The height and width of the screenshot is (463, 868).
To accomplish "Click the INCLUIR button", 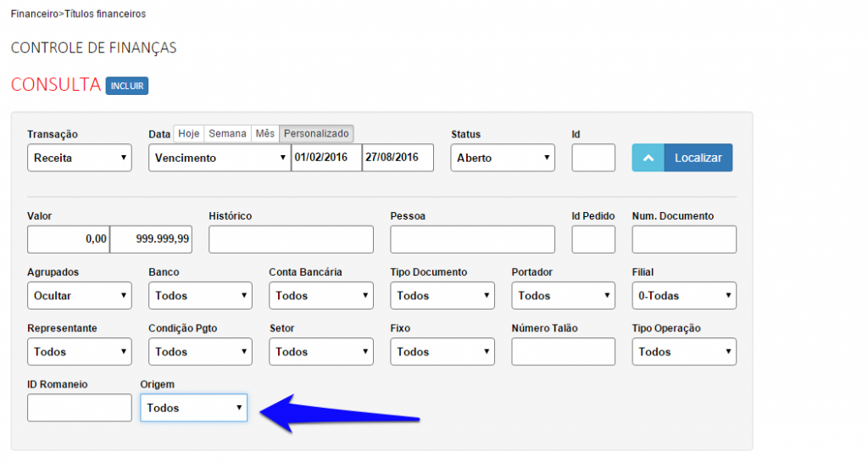I will (127, 86).
